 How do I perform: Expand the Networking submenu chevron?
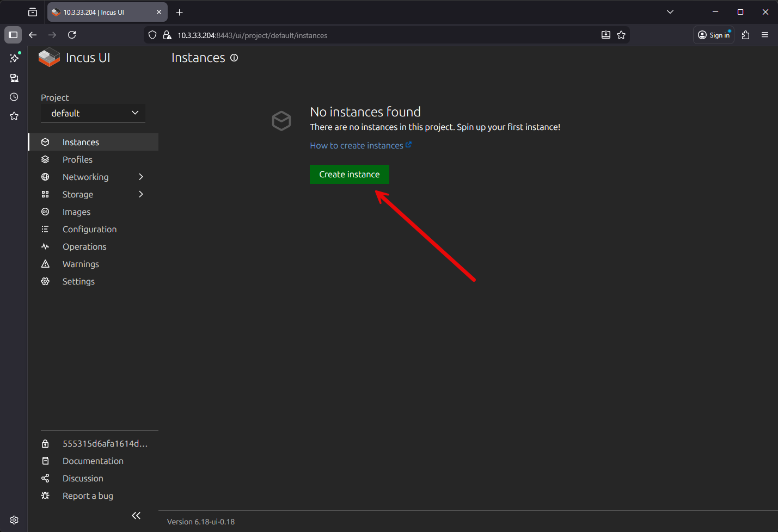click(x=141, y=177)
